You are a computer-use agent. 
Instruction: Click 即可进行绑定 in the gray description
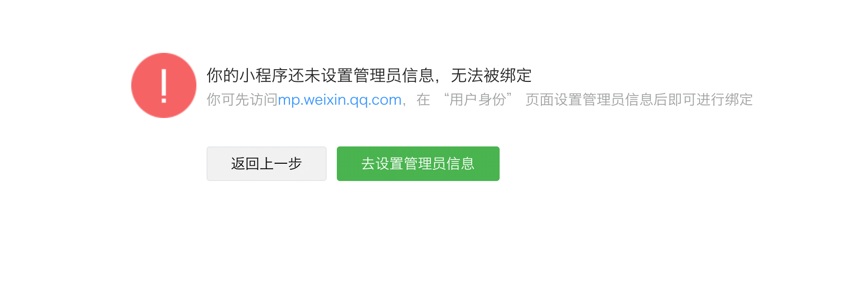(710, 100)
